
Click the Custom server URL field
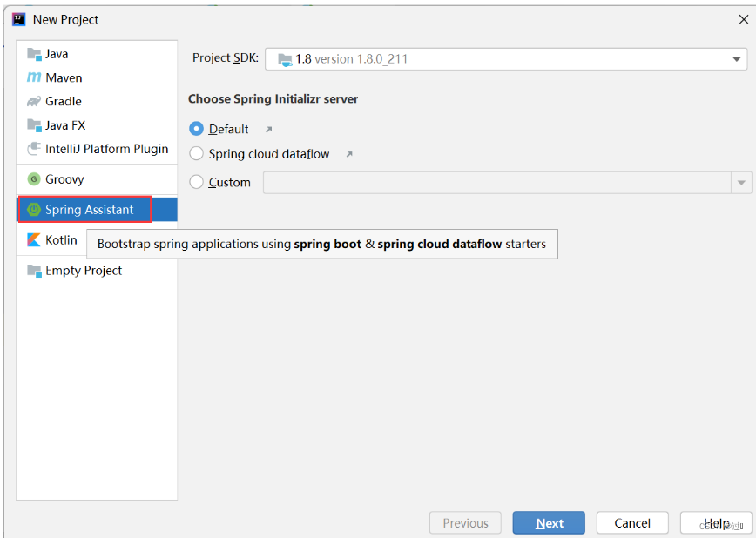point(497,183)
